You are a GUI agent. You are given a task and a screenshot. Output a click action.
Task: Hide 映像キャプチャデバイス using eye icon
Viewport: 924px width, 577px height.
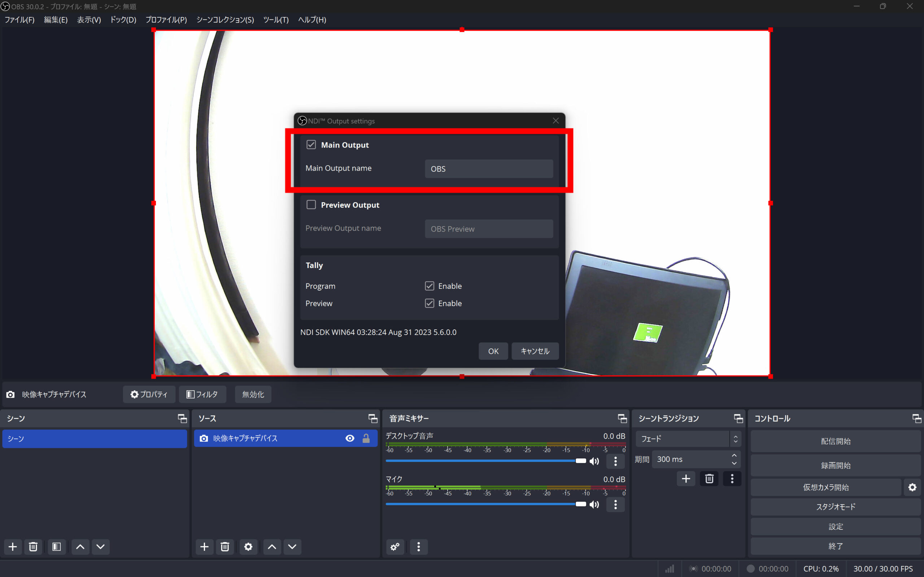pos(350,439)
